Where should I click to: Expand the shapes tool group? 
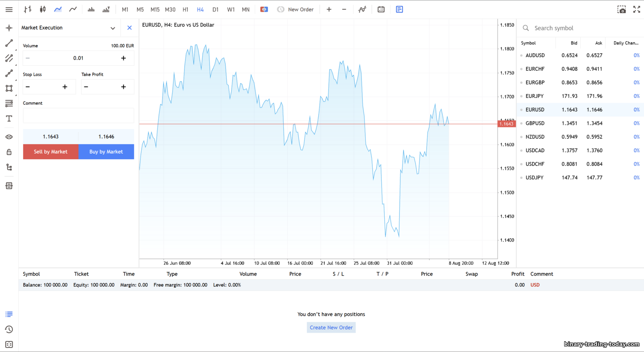(9, 88)
